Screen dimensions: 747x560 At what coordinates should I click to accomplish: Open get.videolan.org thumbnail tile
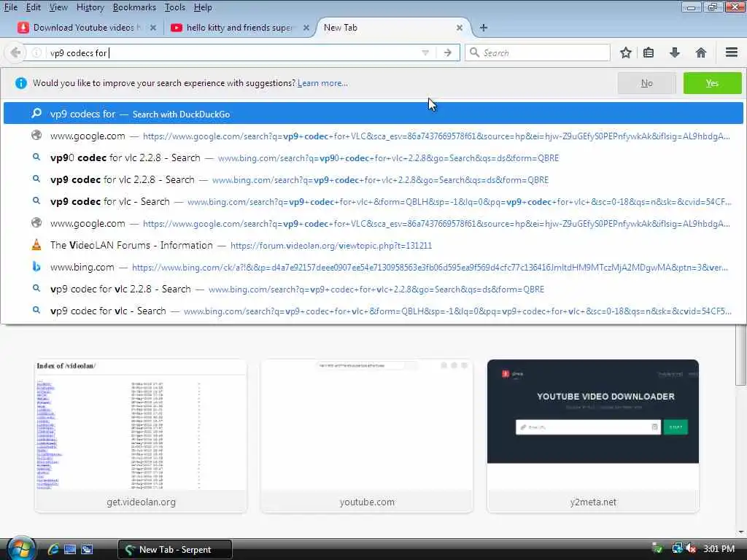[141, 436]
